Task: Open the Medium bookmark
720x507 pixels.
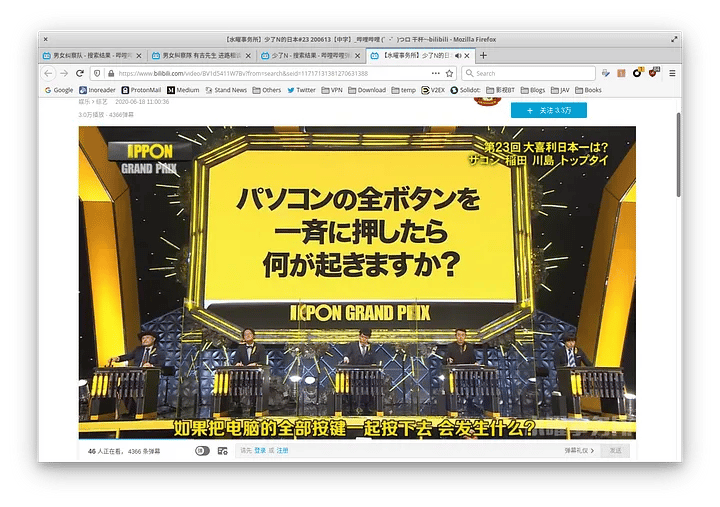Action: [183, 90]
